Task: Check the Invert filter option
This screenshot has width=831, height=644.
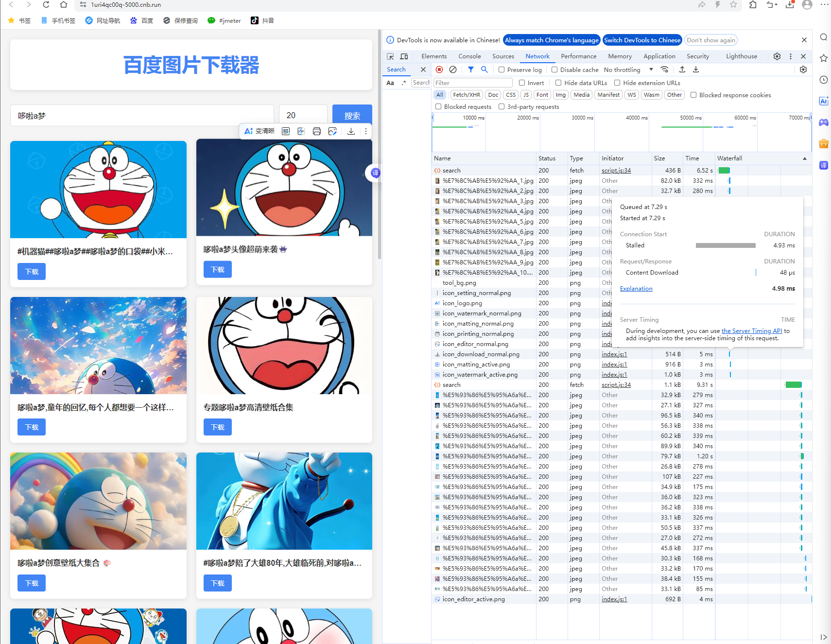Action: coord(522,83)
